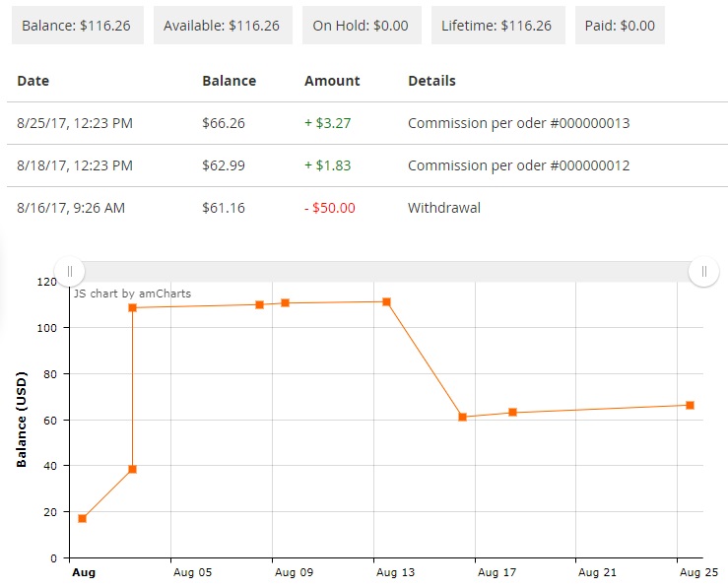This screenshot has height=588, width=728.
Task: Select the first, lowest data point on chart
Action: click(83, 518)
